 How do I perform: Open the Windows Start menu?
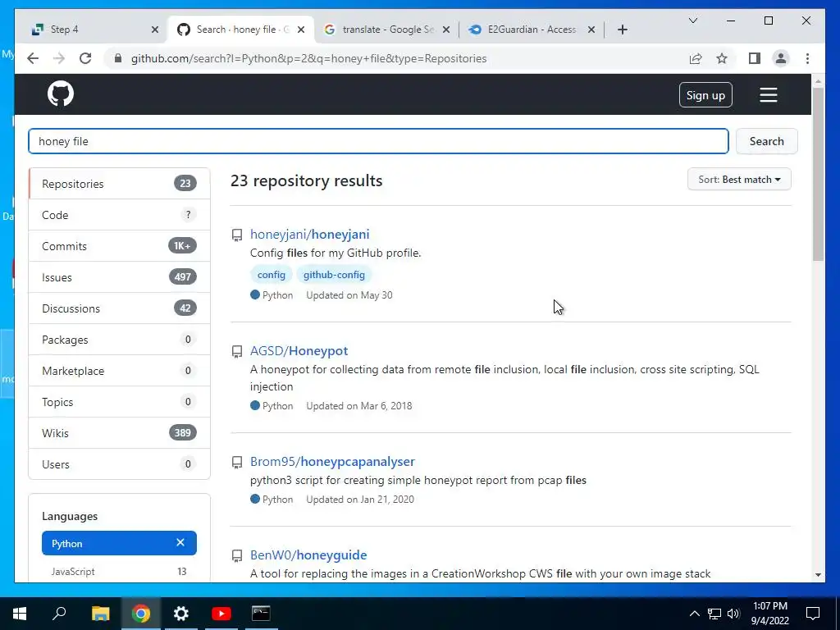coord(20,614)
